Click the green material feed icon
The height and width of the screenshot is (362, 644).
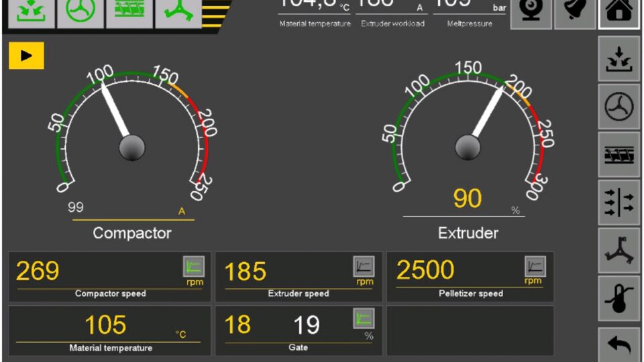(x=31, y=12)
